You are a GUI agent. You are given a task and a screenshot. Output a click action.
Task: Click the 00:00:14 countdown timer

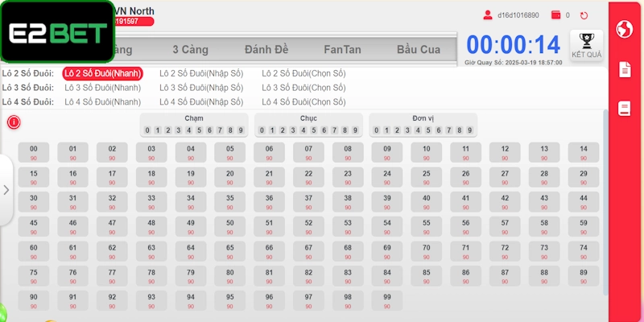coord(514,45)
